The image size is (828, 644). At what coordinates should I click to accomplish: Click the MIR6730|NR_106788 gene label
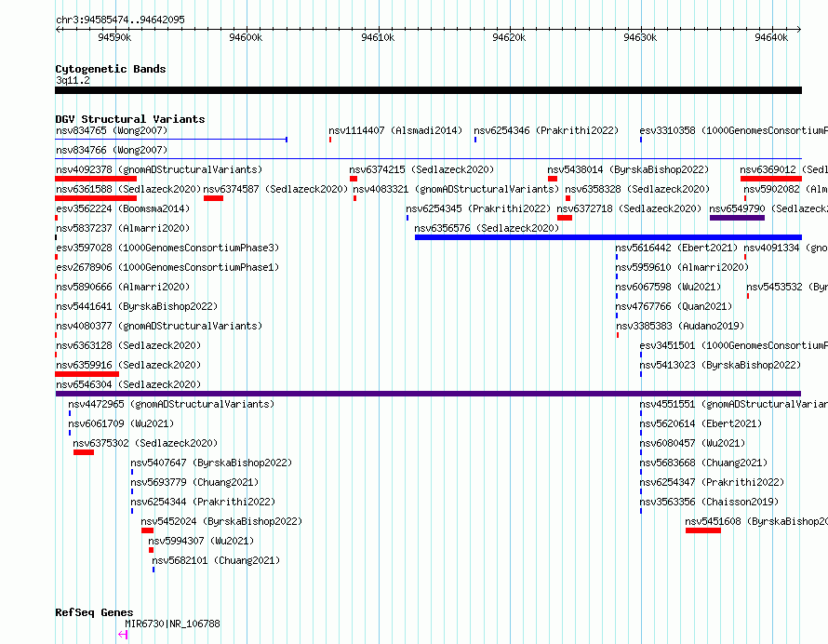(x=172, y=624)
